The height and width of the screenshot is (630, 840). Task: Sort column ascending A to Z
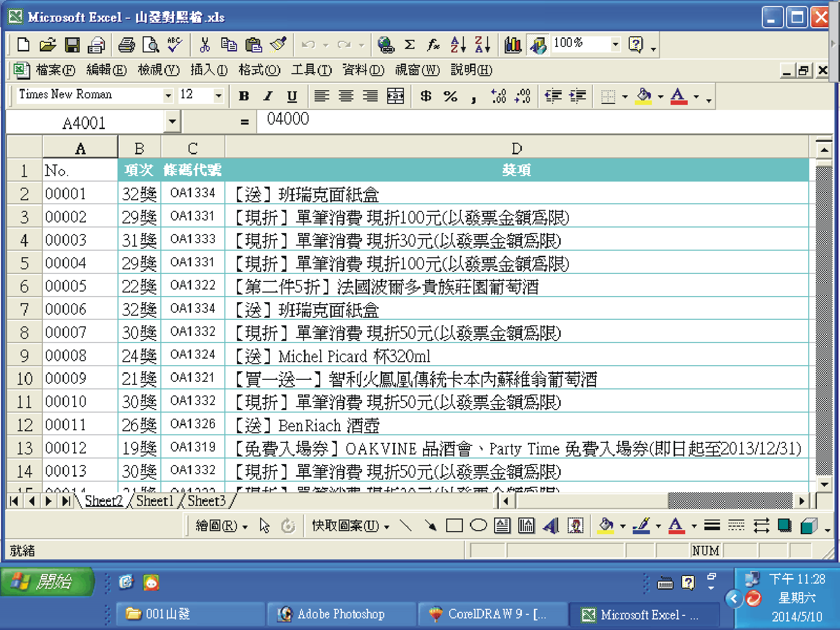click(458, 45)
